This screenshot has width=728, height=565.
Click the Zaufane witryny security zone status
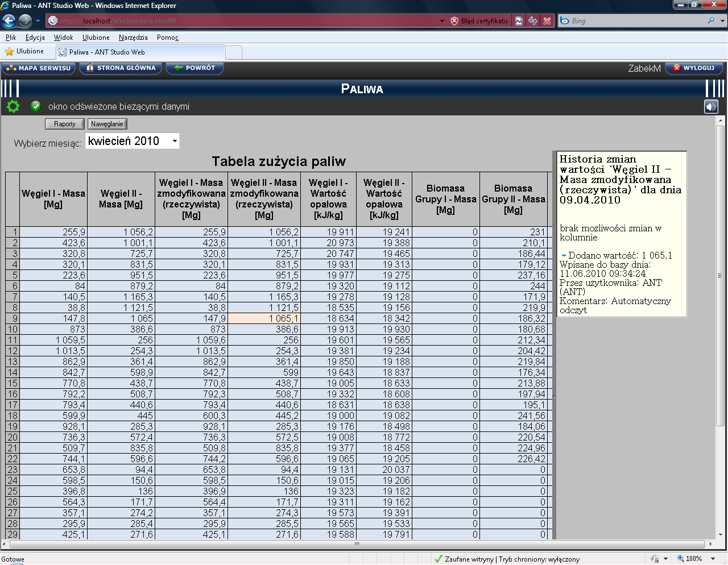[506, 559]
